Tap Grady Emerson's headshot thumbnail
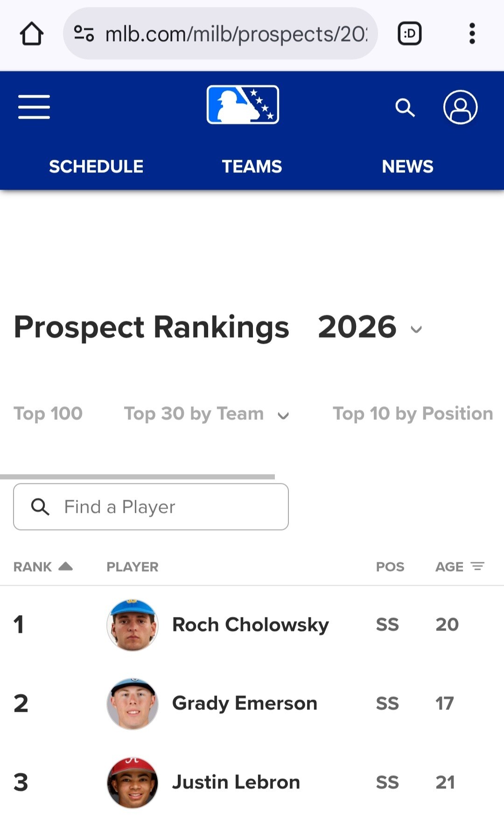This screenshot has width=504, height=822. click(133, 703)
